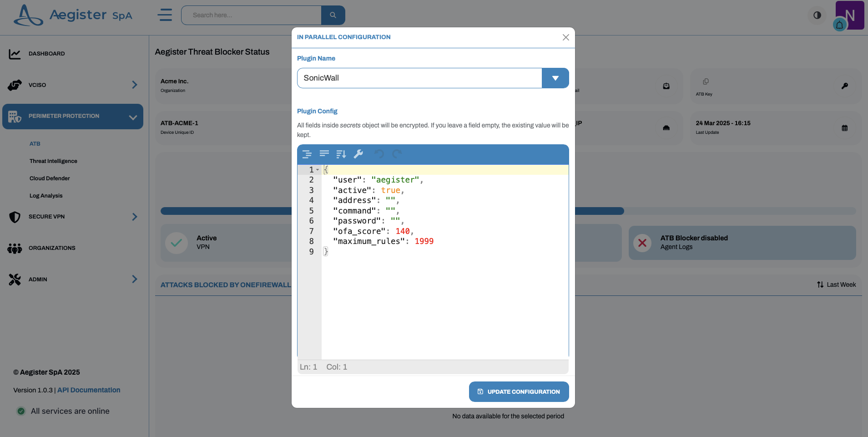Toggle the hamburger sidebar menu
The height and width of the screenshot is (437, 868).
point(165,15)
